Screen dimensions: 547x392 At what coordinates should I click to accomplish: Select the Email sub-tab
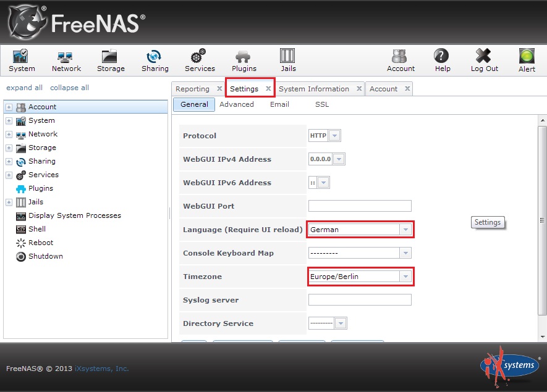[x=279, y=104]
